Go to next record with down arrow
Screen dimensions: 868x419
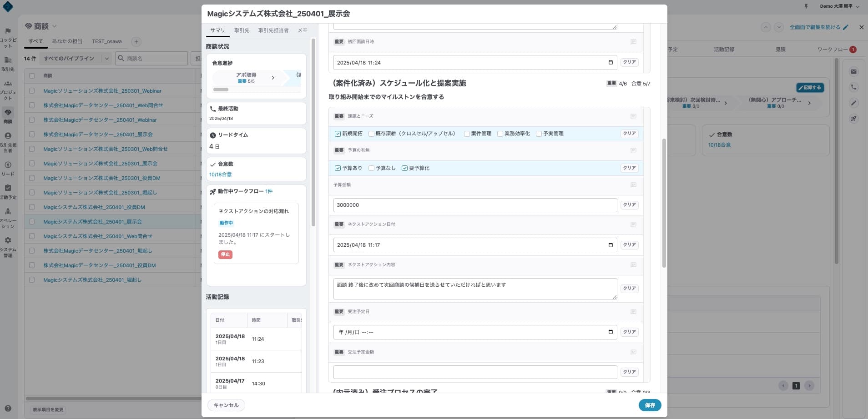click(x=779, y=27)
